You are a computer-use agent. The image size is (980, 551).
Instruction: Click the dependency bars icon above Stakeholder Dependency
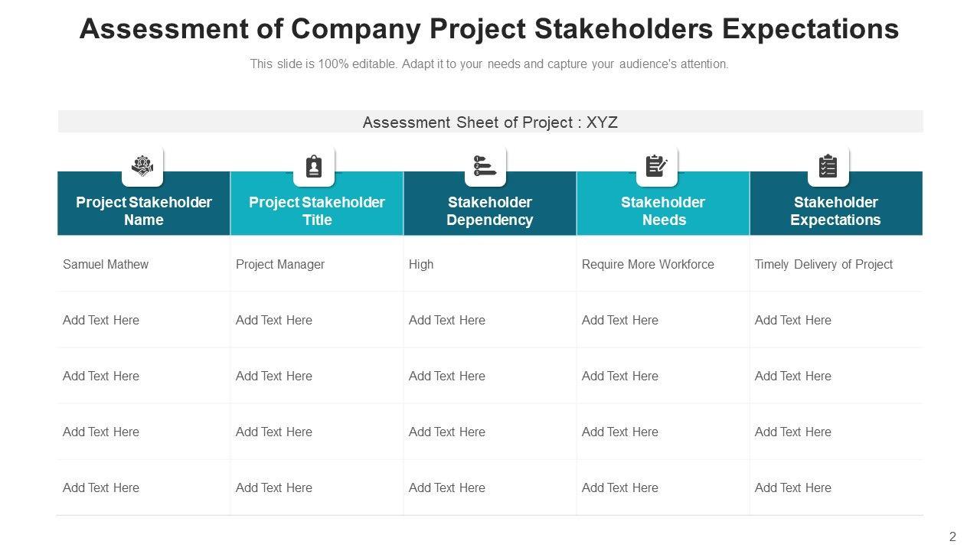coord(485,166)
